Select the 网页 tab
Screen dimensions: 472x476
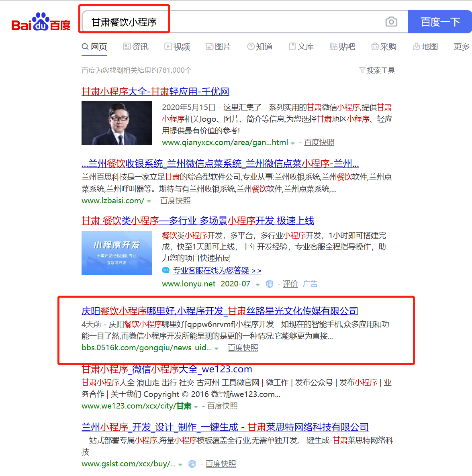coord(94,47)
